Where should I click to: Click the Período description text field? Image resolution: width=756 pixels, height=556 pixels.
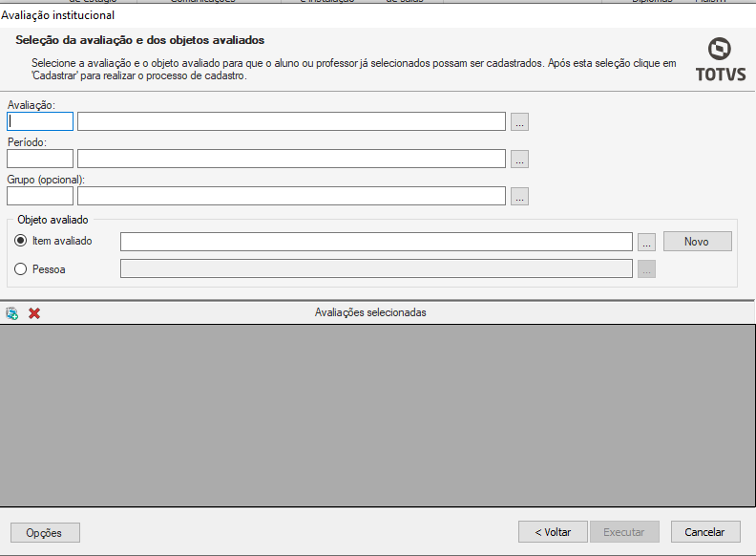coord(291,159)
